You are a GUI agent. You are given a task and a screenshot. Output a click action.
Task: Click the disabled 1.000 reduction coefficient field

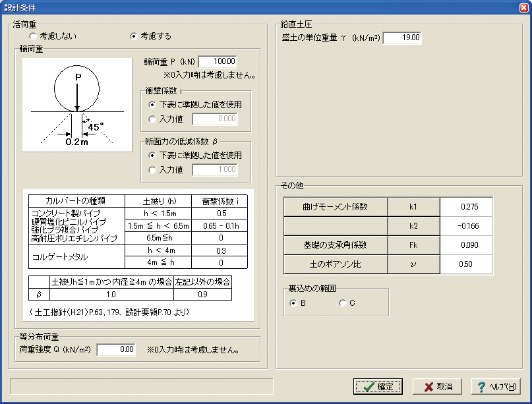[x=215, y=169]
